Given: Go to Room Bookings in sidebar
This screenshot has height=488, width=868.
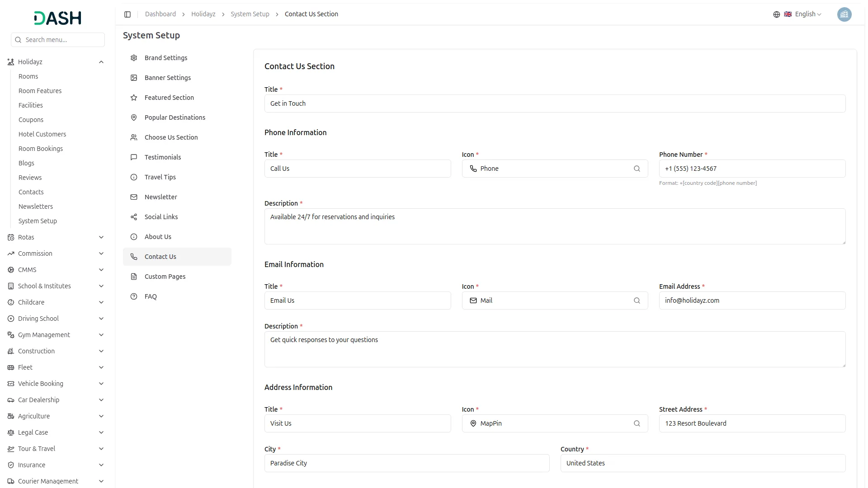Looking at the screenshot, I should (41, 149).
